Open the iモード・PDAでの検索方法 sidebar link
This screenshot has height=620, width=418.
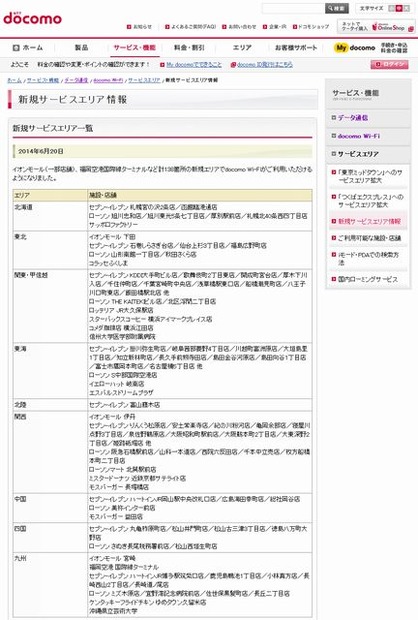(368, 259)
